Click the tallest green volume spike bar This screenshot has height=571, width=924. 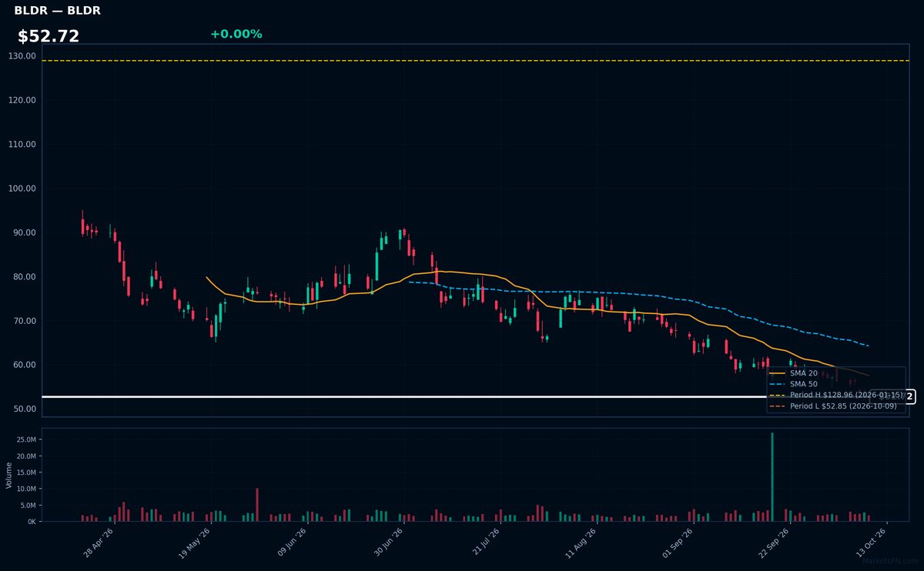tap(772, 477)
